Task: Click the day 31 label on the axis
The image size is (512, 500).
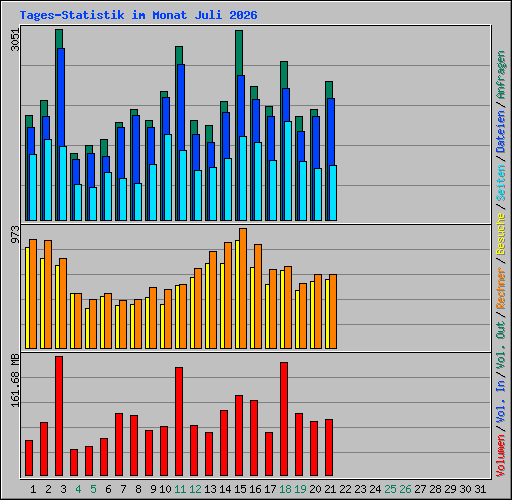Action: (x=480, y=489)
